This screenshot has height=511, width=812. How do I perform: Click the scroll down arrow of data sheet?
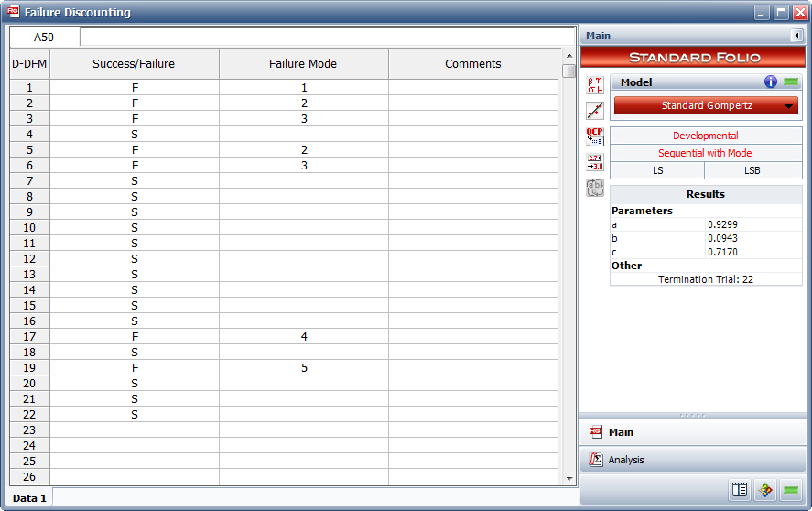569,479
